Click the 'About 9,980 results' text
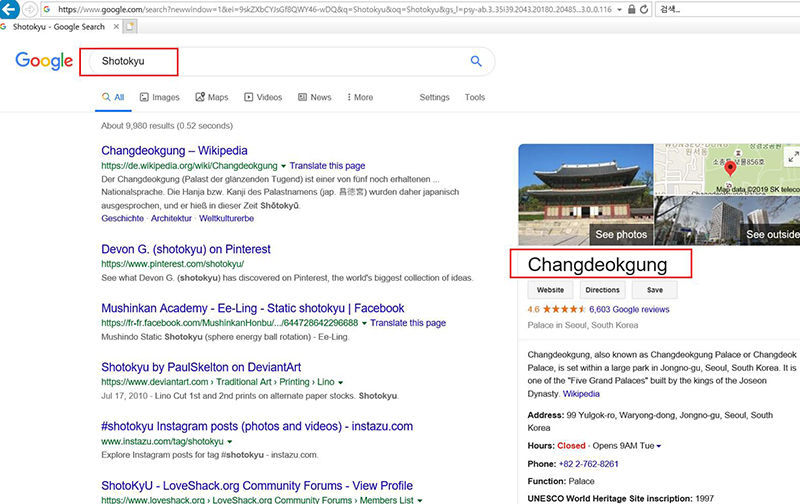This screenshot has width=800, height=504. (x=167, y=125)
